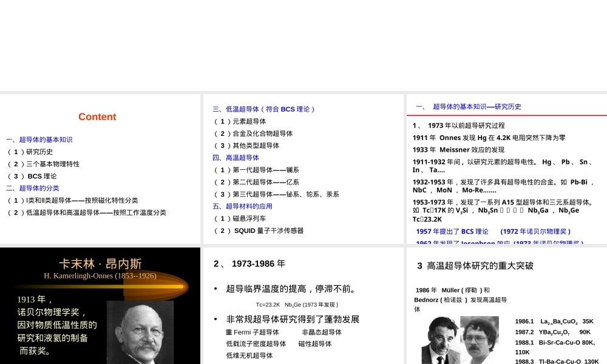Open the 高温超导体研究的重大突破 slide
Viewport: 607px width, 364px height.
coord(507,306)
